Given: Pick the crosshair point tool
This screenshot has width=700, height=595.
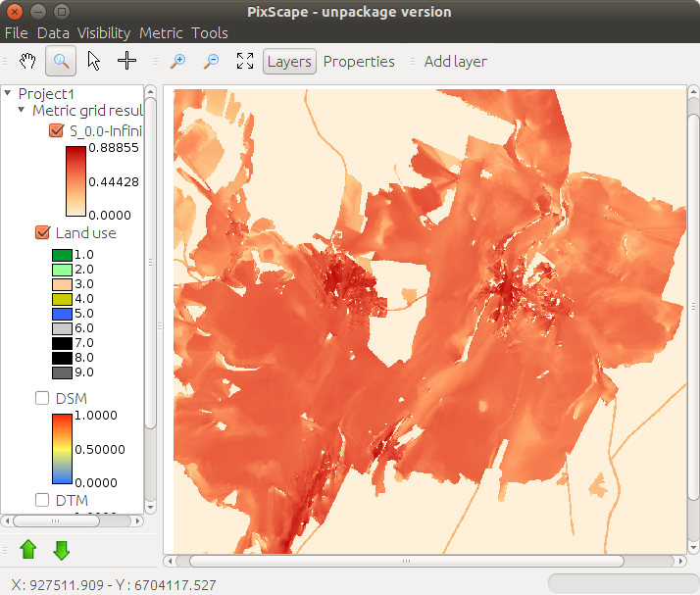Looking at the screenshot, I should (x=126, y=61).
